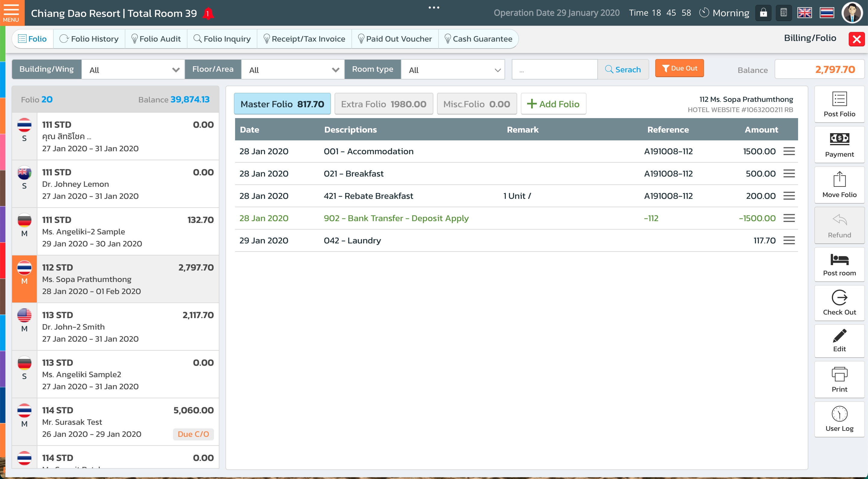Click the three-dot overflow in header
868x479 pixels.
coord(434,8)
